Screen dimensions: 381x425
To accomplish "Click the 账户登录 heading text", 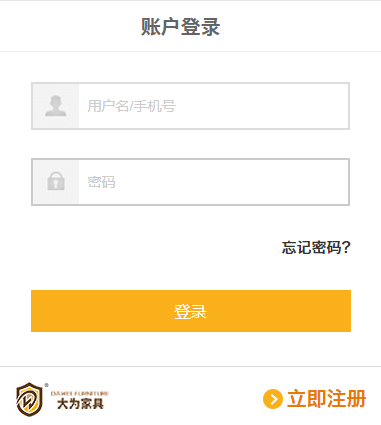I will [x=180, y=27].
